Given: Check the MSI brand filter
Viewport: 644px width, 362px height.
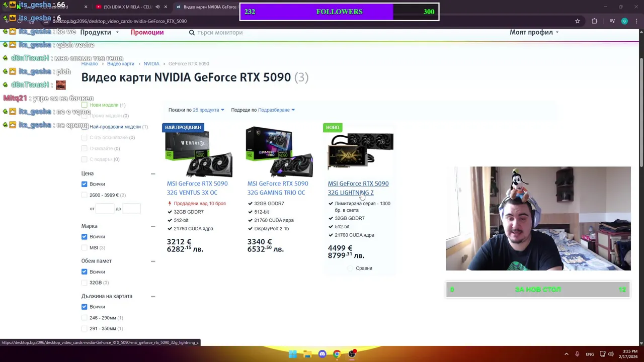Looking at the screenshot, I should pyautogui.click(x=84, y=247).
